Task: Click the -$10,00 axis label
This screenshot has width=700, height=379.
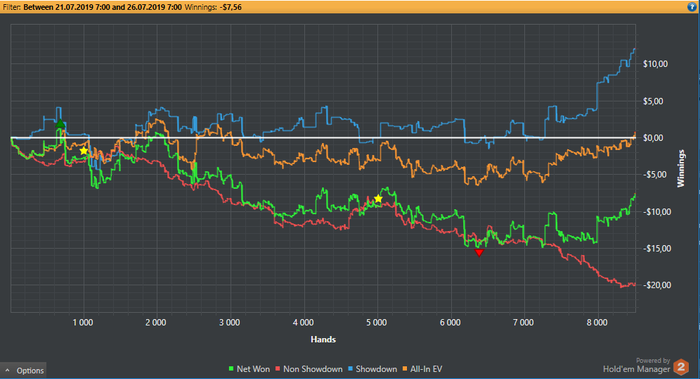Action: click(656, 212)
